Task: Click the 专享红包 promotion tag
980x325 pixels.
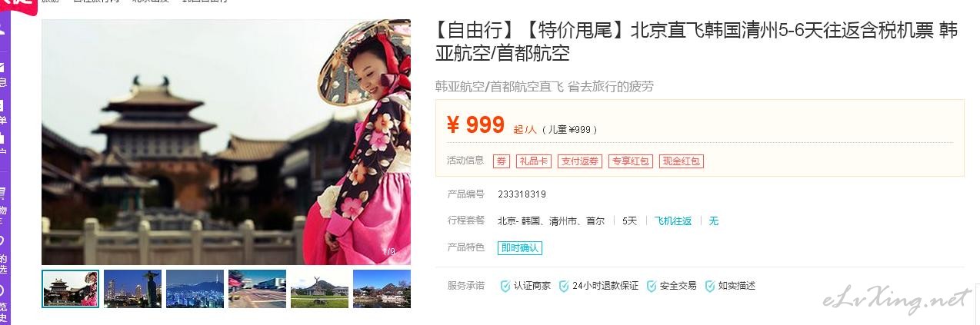Action: click(631, 161)
